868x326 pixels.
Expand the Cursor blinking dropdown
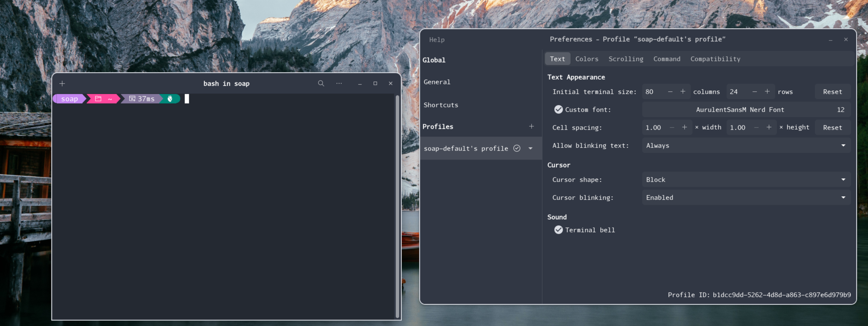click(746, 197)
